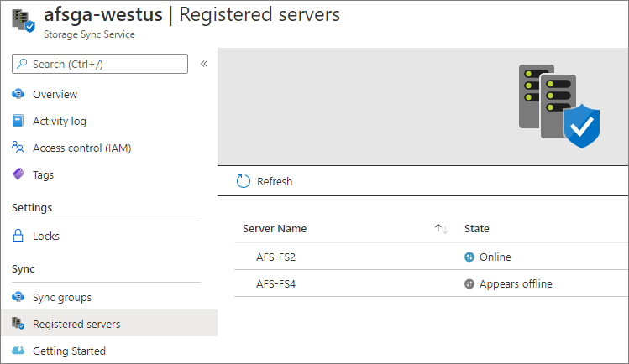Screen dimensions: 629x364
Task: Click the purple Tags icon
Action: 18,174
